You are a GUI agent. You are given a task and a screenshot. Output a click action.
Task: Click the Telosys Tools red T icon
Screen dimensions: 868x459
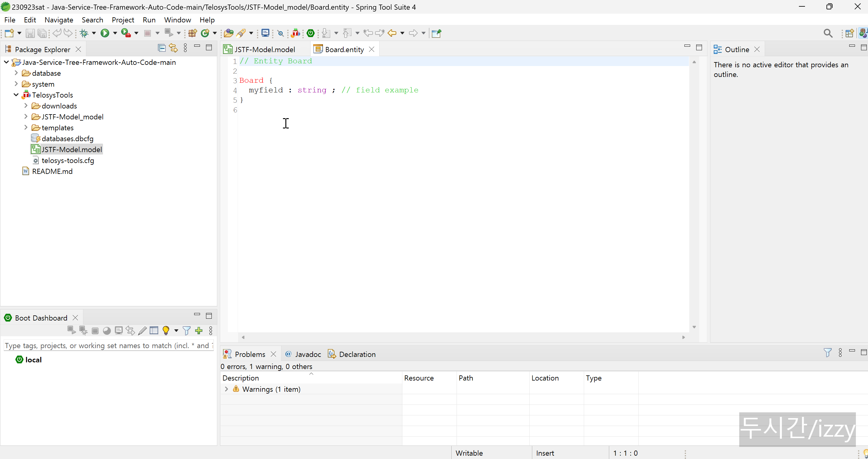point(295,33)
